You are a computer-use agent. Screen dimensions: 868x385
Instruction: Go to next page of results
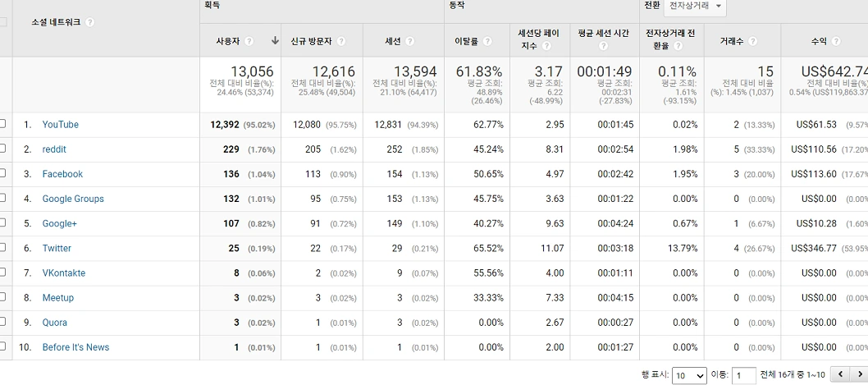(859, 375)
